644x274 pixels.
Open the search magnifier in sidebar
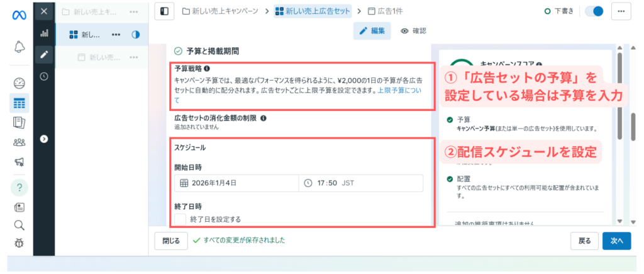[x=19, y=225]
